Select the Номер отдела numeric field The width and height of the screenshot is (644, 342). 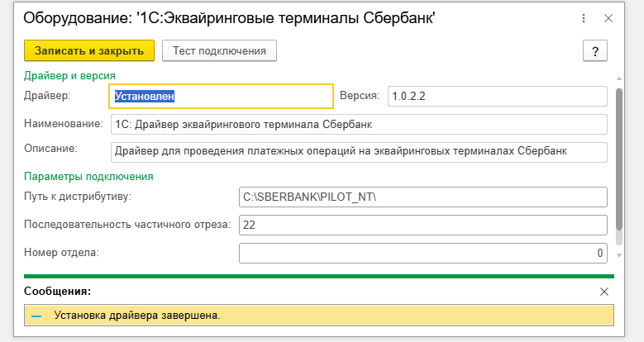tap(422, 253)
